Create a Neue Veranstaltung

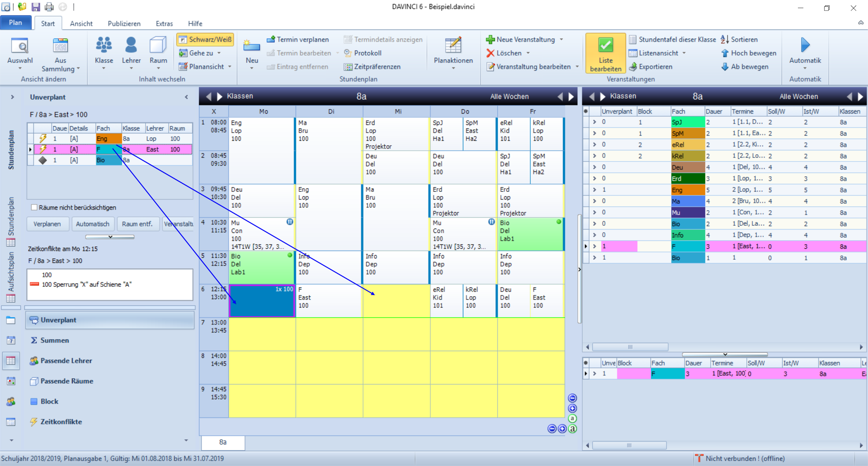pos(520,39)
